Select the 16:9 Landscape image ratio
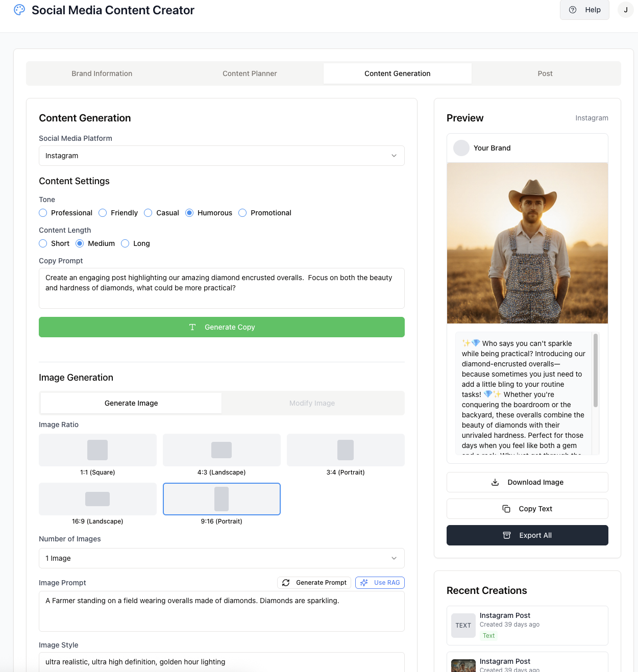This screenshot has height=672, width=638. point(97,499)
